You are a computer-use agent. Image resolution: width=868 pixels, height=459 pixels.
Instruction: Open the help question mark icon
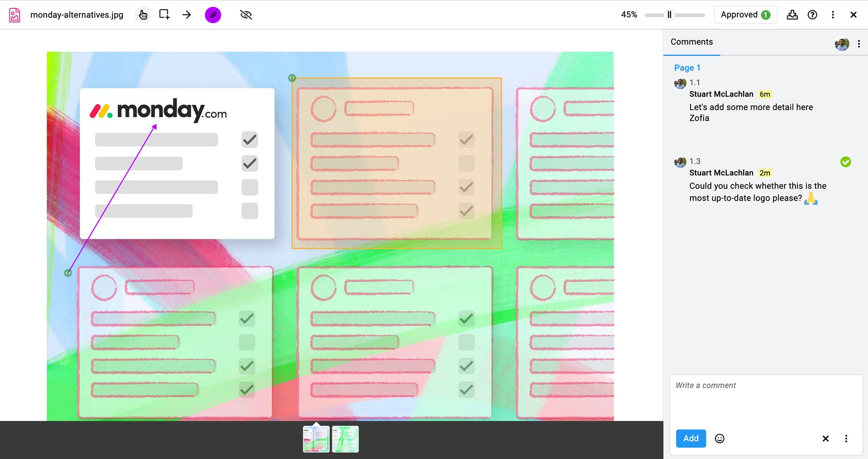[x=813, y=15]
